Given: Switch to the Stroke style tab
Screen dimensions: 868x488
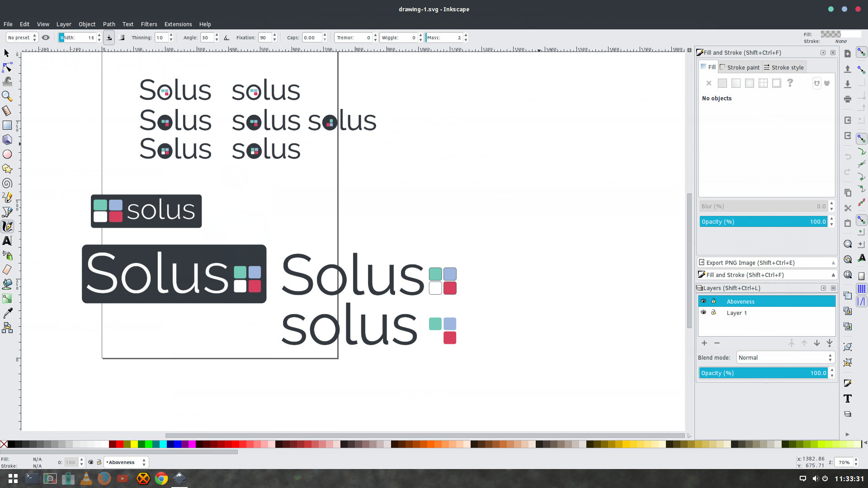Looking at the screenshot, I should coord(784,67).
